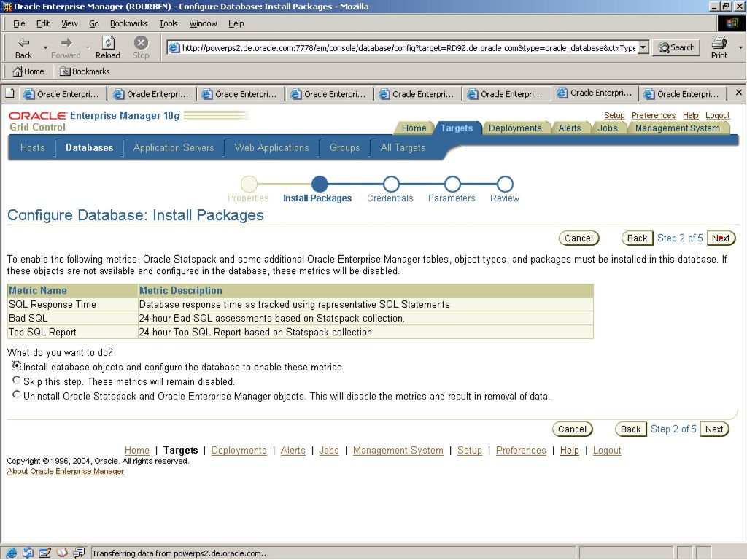Select Install database objects radio option
The height and width of the screenshot is (560, 747).
17,366
